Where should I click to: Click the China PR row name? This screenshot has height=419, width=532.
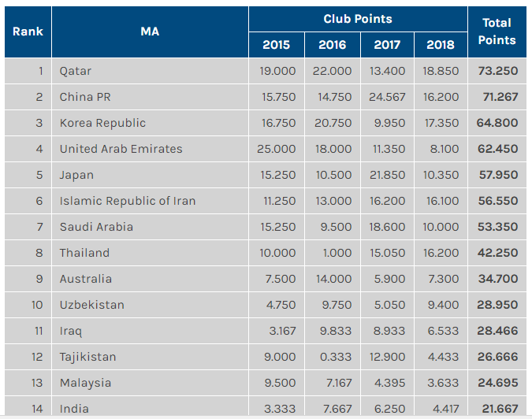85,97
